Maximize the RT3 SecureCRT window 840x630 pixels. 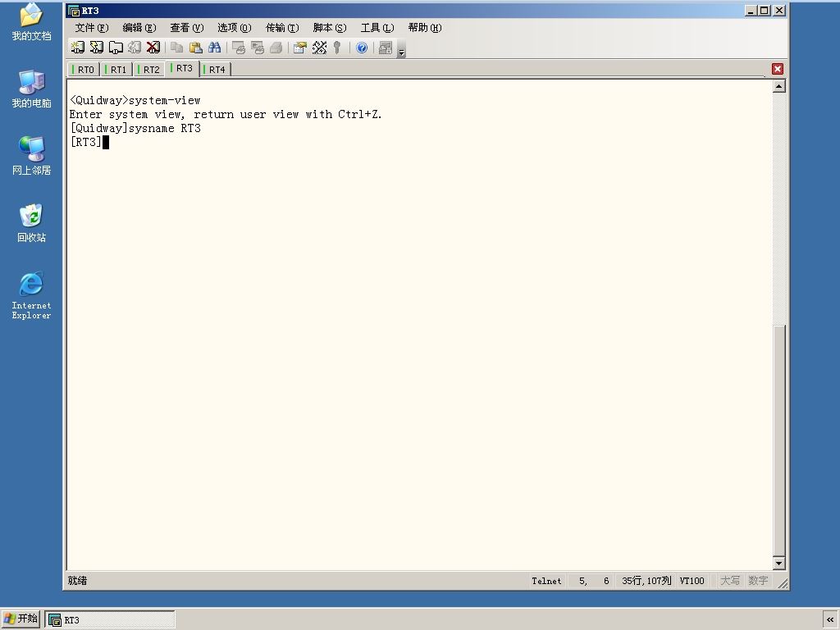click(765, 10)
